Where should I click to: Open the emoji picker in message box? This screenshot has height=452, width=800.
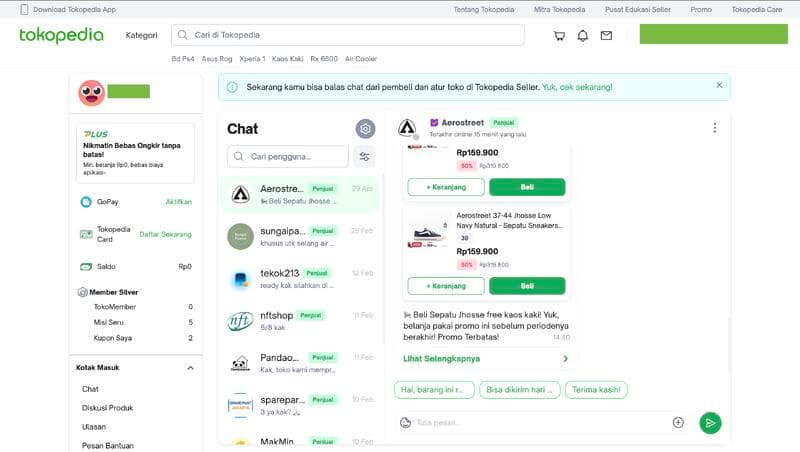click(405, 423)
